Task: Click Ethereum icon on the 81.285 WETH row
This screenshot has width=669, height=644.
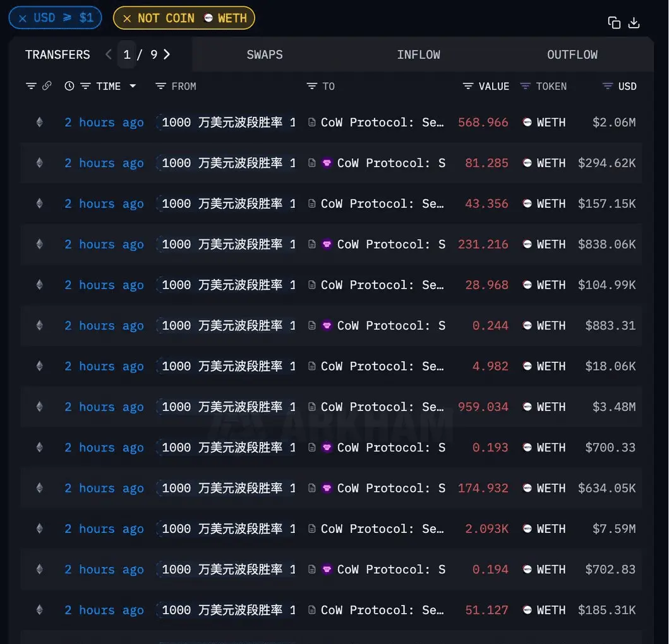Action: point(40,163)
